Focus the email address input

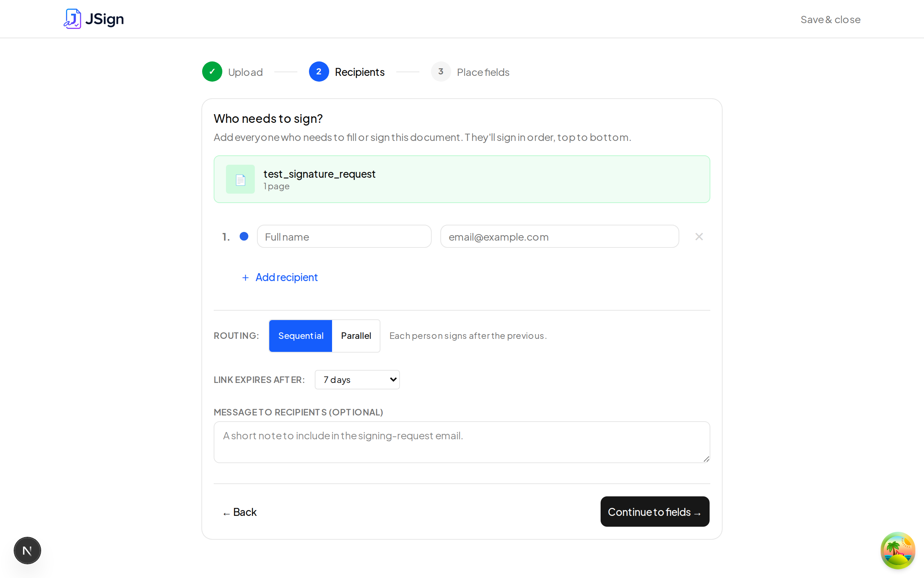(x=559, y=237)
